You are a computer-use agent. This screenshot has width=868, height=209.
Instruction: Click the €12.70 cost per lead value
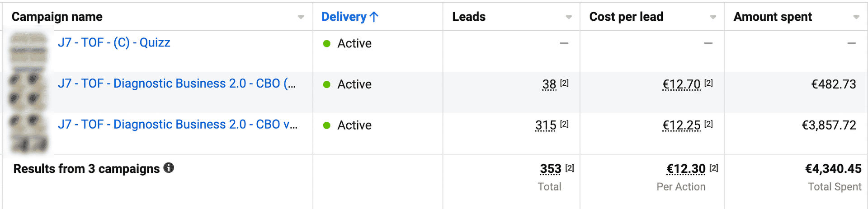[x=681, y=84]
